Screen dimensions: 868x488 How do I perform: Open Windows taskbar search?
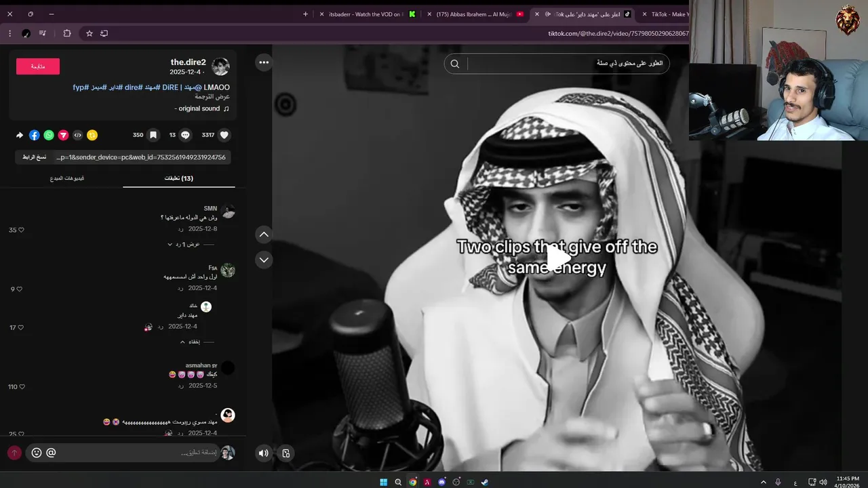398,482
